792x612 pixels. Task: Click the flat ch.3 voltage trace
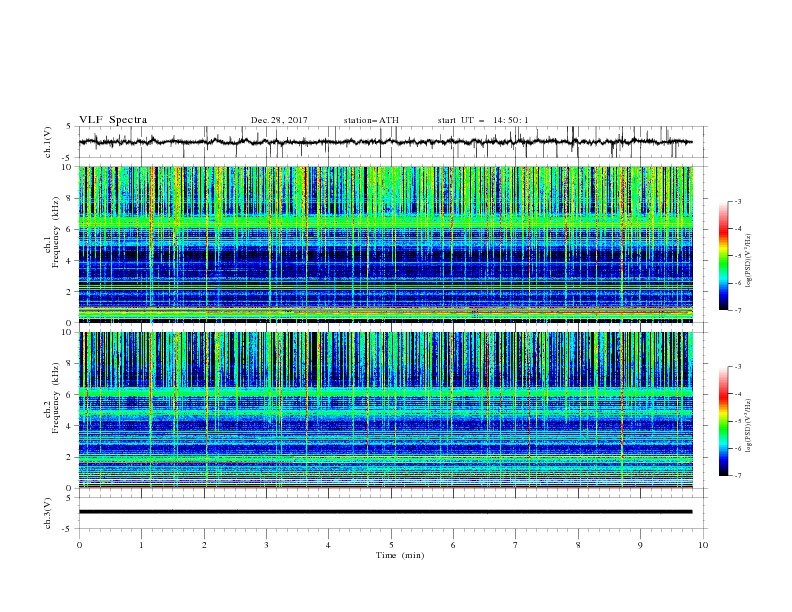[385, 512]
